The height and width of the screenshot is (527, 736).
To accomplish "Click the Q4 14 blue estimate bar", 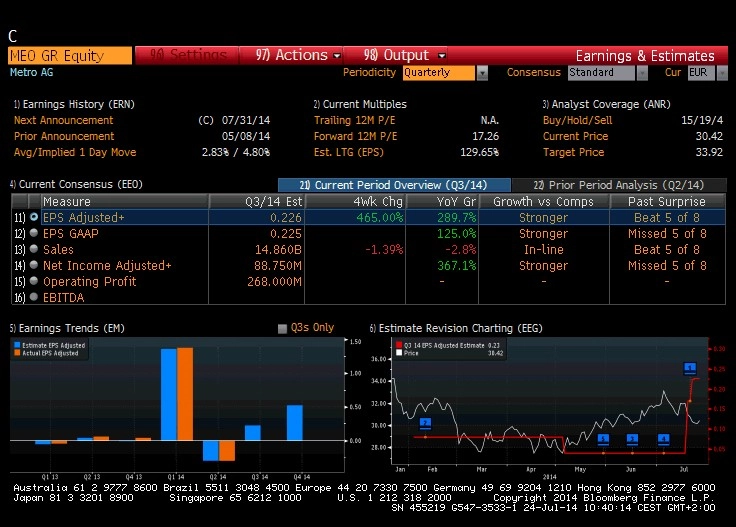I will point(295,422).
